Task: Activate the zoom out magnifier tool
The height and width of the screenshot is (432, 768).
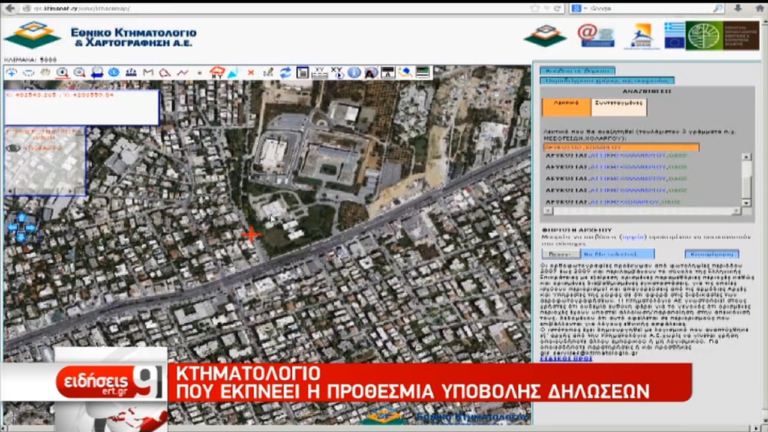Action: [79, 73]
